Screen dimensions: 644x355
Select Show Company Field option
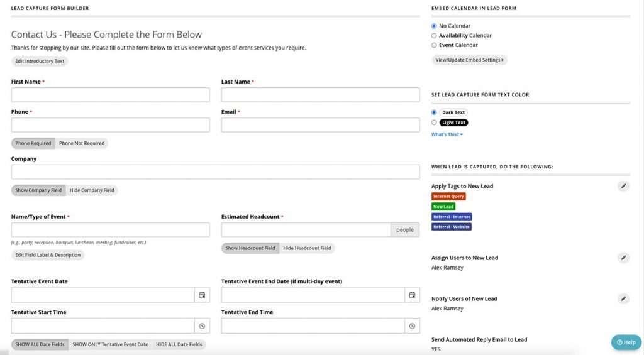click(x=38, y=190)
